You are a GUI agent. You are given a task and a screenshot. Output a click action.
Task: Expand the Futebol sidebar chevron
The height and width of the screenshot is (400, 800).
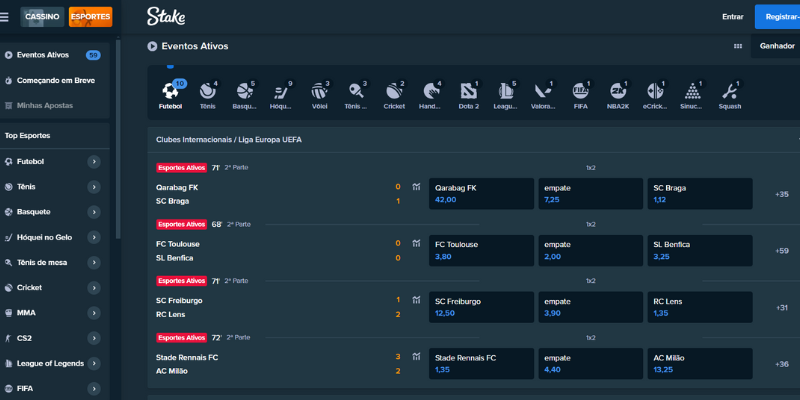pyautogui.click(x=93, y=161)
